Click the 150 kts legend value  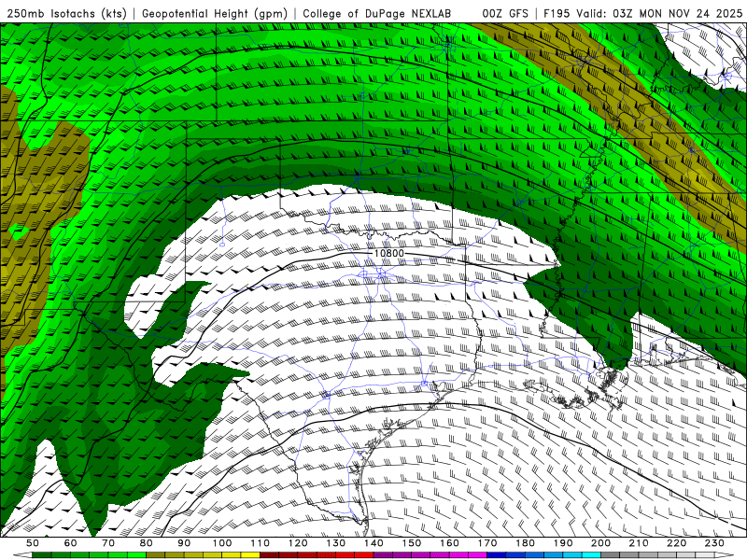tap(411, 543)
